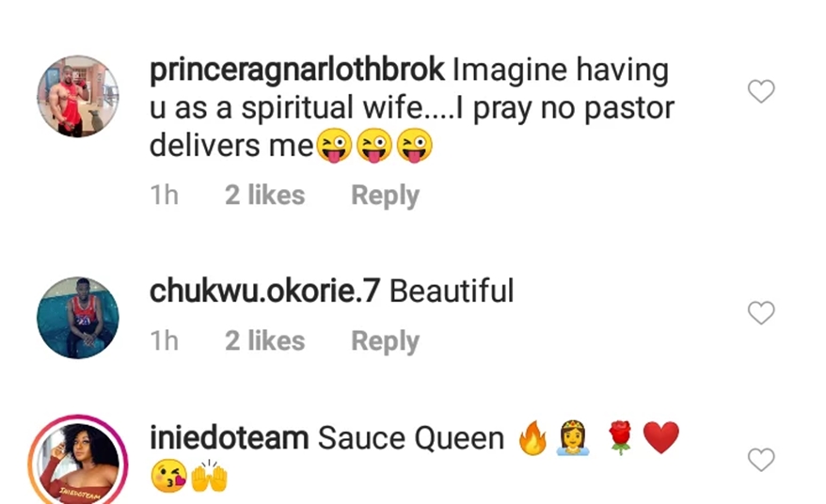Tap the heart beside iniedoteam's comment

[760, 460]
